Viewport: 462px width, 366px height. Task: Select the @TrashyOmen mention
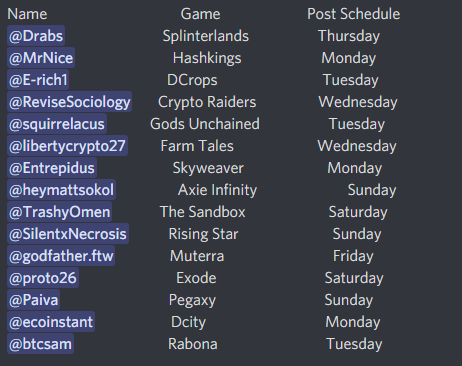click(x=59, y=212)
